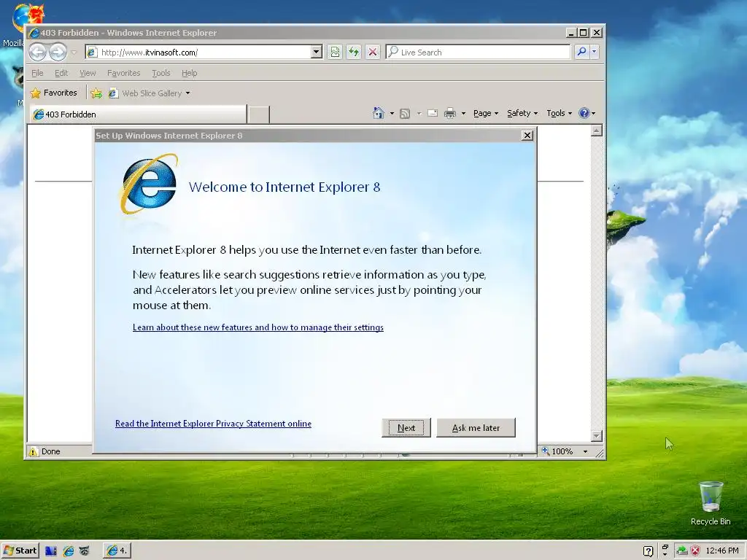
Task: Click the Back navigation arrow
Action: tap(38, 52)
